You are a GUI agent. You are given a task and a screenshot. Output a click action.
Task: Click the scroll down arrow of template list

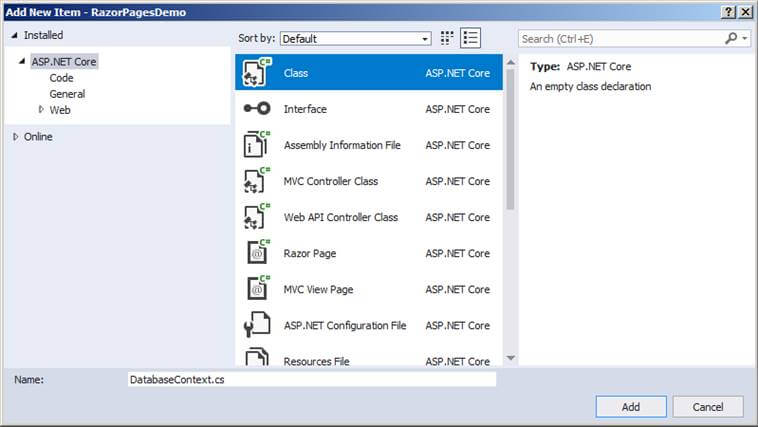pyautogui.click(x=510, y=358)
